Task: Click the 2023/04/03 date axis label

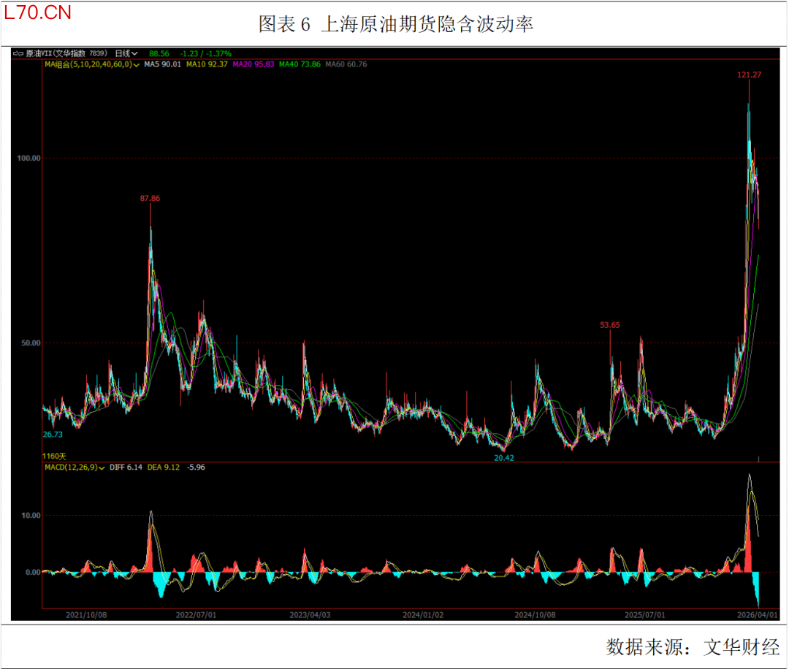Action: (x=310, y=616)
